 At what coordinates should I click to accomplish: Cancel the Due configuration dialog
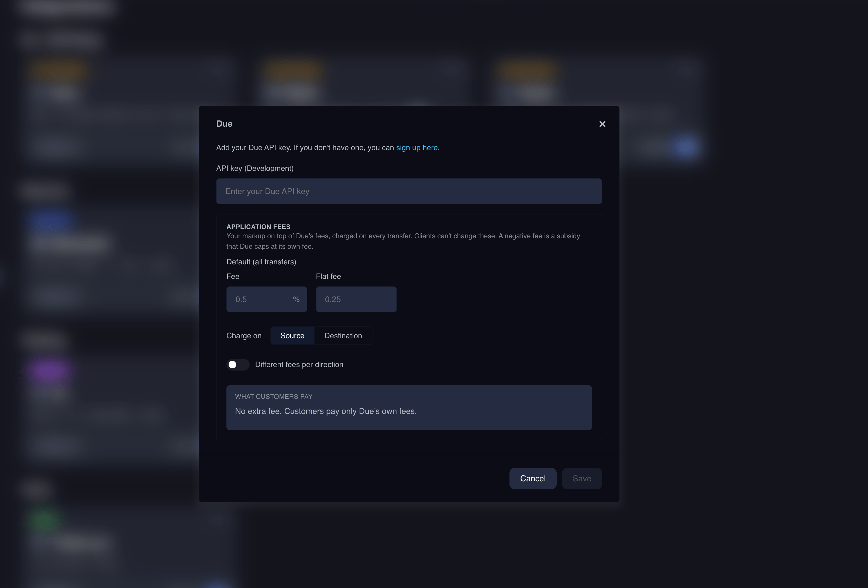pyautogui.click(x=533, y=479)
